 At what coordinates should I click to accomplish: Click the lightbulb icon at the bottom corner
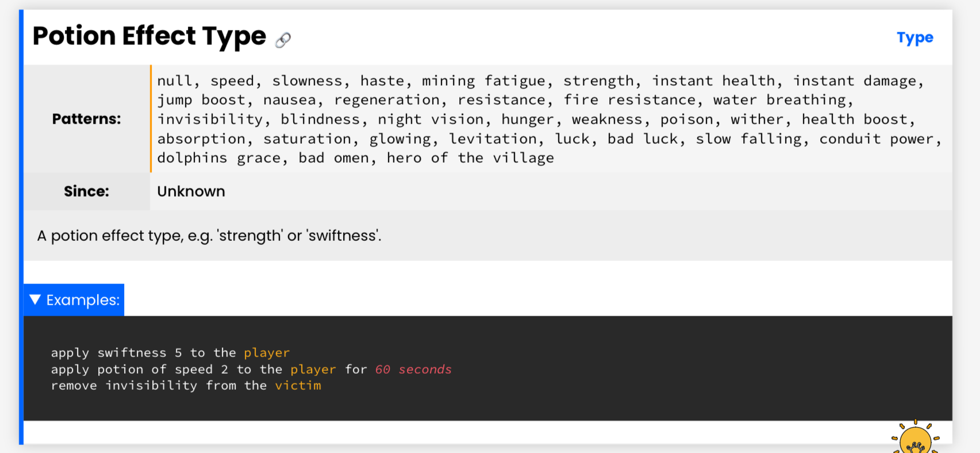[x=915, y=438]
